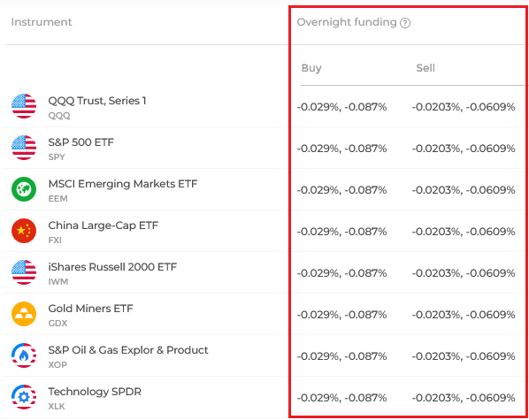Open S&P Oil & Gas Explor & Product

coord(128,350)
